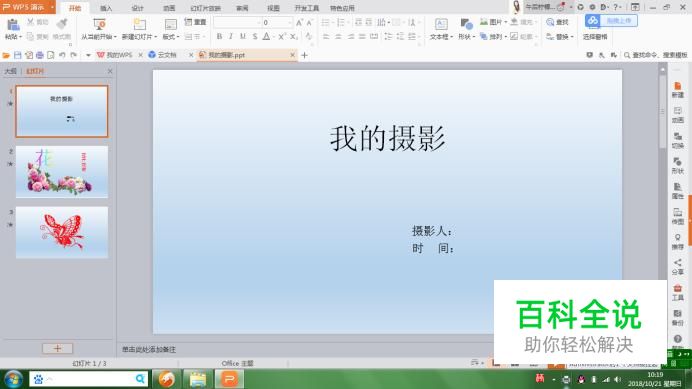Add a new document tab with plus
This screenshot has height=389, width=692.
(x=304, y=55)
